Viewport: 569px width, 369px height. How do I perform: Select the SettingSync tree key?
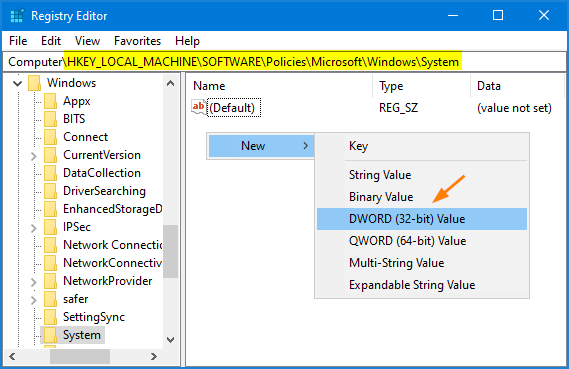pos(94,317)
